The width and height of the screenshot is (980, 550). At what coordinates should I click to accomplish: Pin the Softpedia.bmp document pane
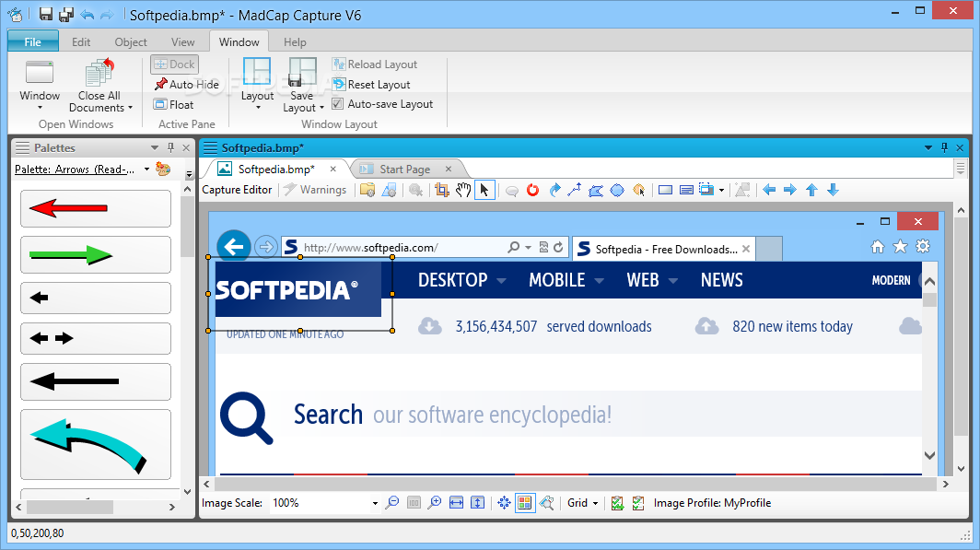point(944,147)
